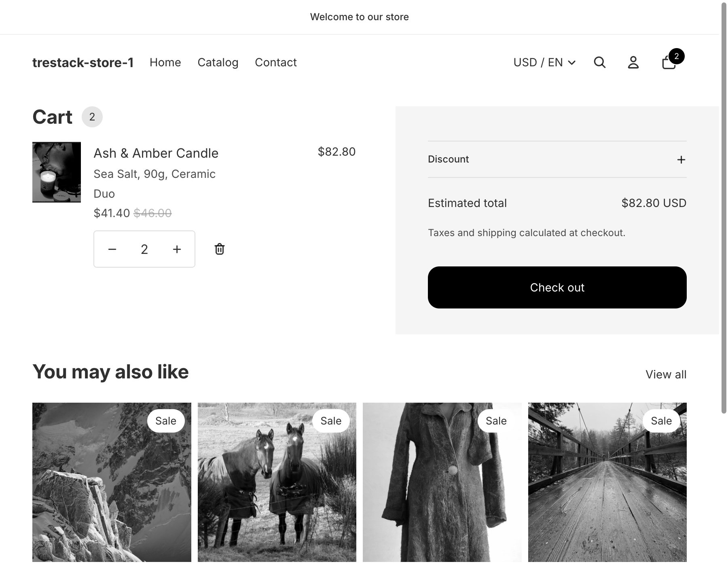Click the Welcome to our store announcement

[x=359, y=17]
